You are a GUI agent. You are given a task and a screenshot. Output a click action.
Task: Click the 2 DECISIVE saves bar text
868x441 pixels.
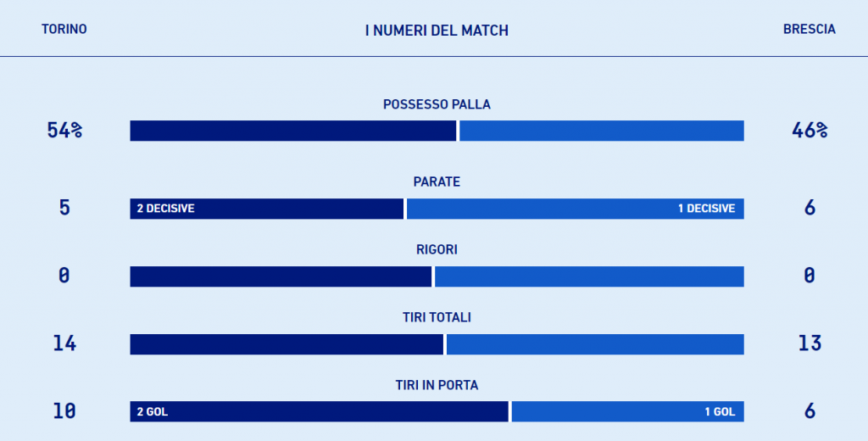(x=165, y=209)
